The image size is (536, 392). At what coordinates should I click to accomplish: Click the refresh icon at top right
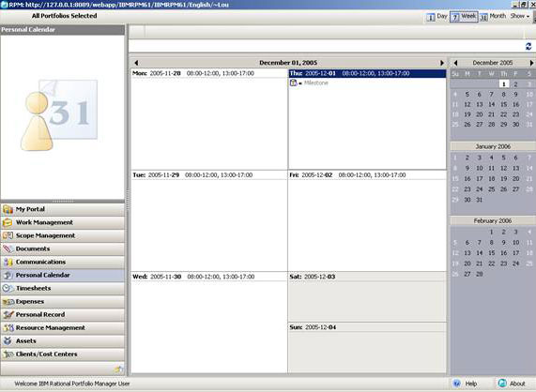[528, 47]
